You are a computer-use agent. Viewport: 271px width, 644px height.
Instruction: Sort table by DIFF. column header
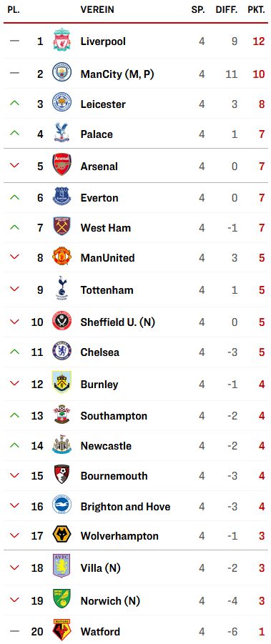227,10
